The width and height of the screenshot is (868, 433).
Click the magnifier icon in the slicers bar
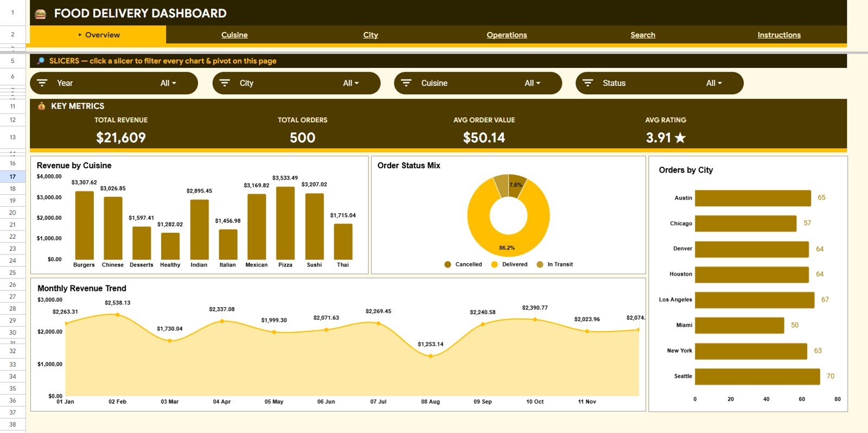click(40, 61)
